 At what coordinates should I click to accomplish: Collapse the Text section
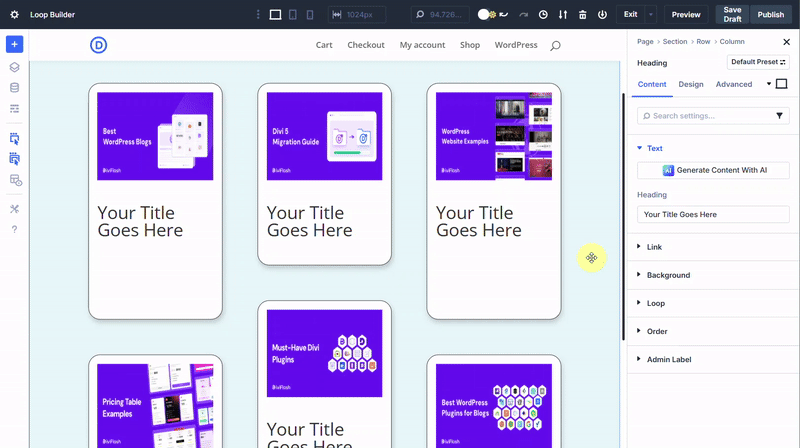(x=655, y=148)
